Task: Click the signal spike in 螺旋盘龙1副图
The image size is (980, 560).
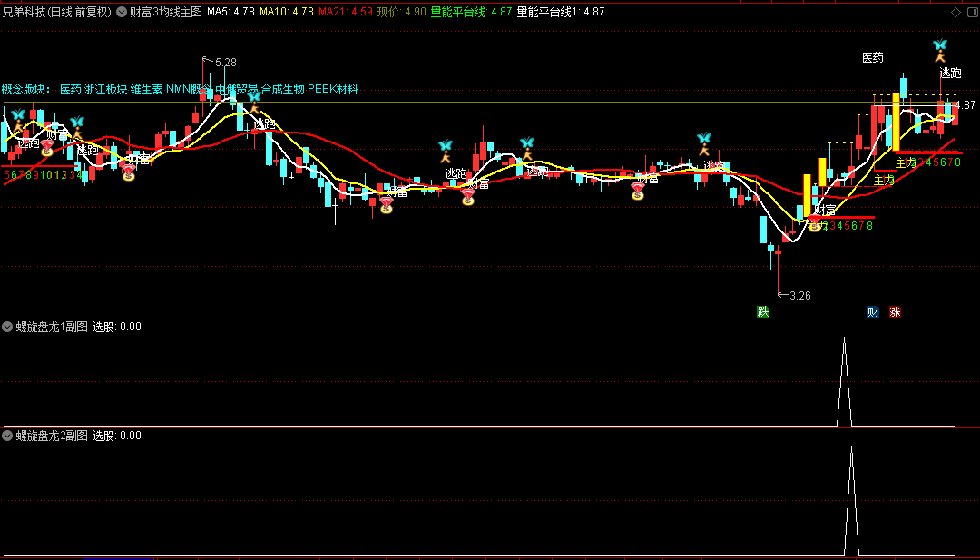Action: pos(845,382)
